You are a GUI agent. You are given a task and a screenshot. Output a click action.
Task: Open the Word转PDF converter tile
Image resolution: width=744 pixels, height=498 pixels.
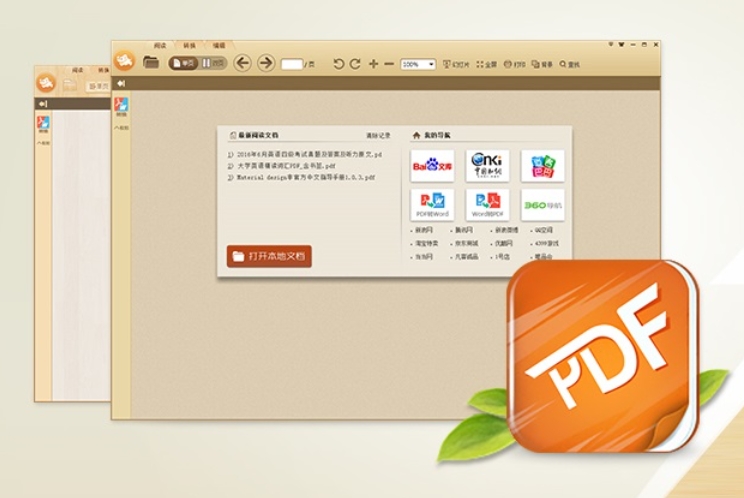click(x=487, y=205)
